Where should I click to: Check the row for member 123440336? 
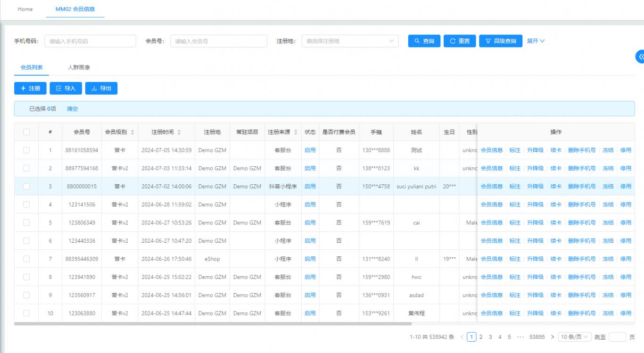(x=26, y=241)
